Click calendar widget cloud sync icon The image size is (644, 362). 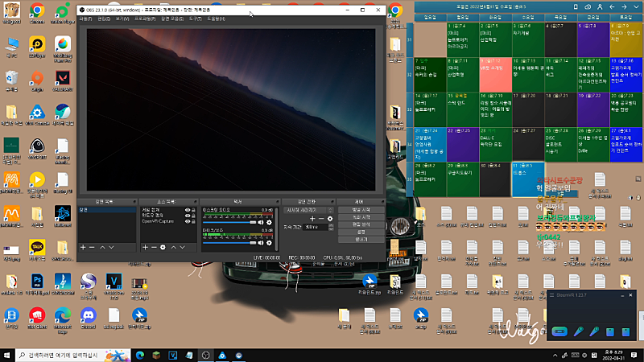[x=588, y=6]
